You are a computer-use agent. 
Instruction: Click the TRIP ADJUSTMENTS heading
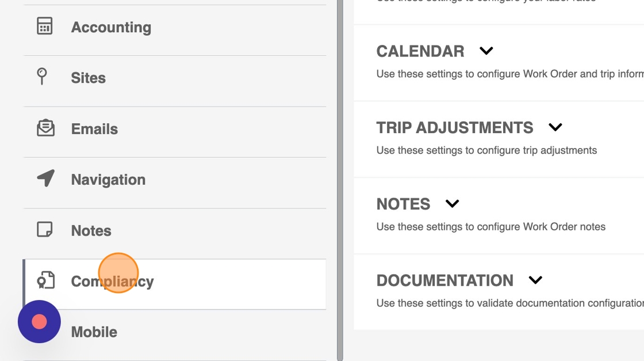pyautogui.click(x=454, y=127)
